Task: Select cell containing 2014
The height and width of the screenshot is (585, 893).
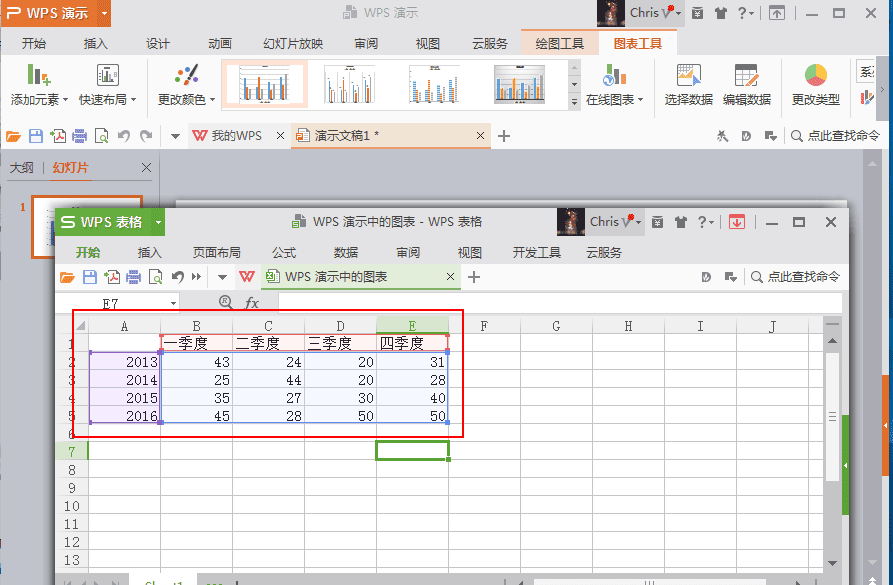Action: 124,379
